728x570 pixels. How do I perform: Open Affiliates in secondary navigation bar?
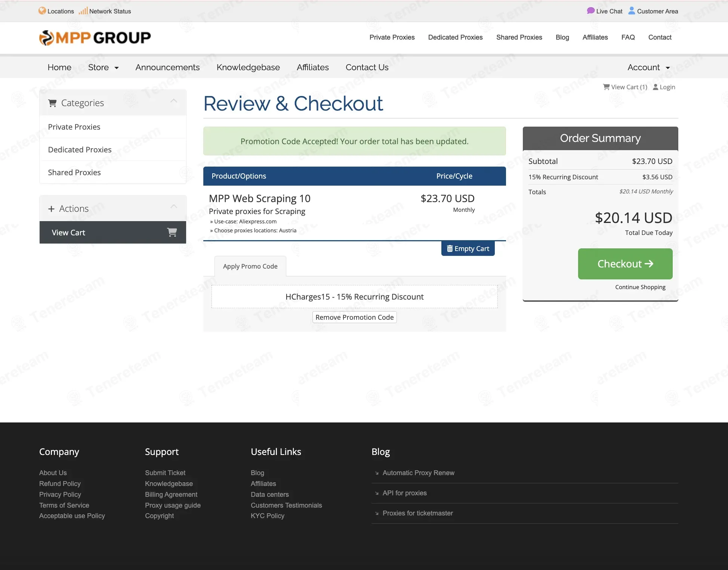pos(313,67)
